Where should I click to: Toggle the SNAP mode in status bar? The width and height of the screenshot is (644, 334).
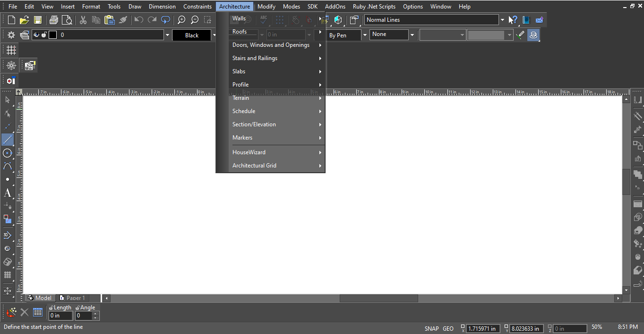pyautogui.click(x=431, y=328)
